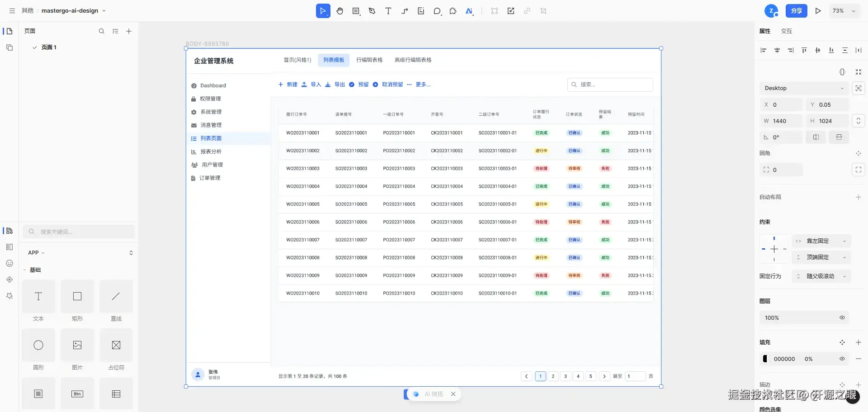868x412 pixels.
Task: Select the Text tool
Action: point(388,11)
